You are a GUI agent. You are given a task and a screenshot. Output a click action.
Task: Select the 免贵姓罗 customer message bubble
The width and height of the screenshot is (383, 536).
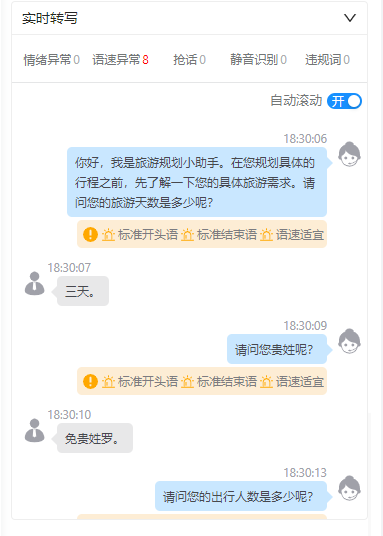tap(95, 438)
